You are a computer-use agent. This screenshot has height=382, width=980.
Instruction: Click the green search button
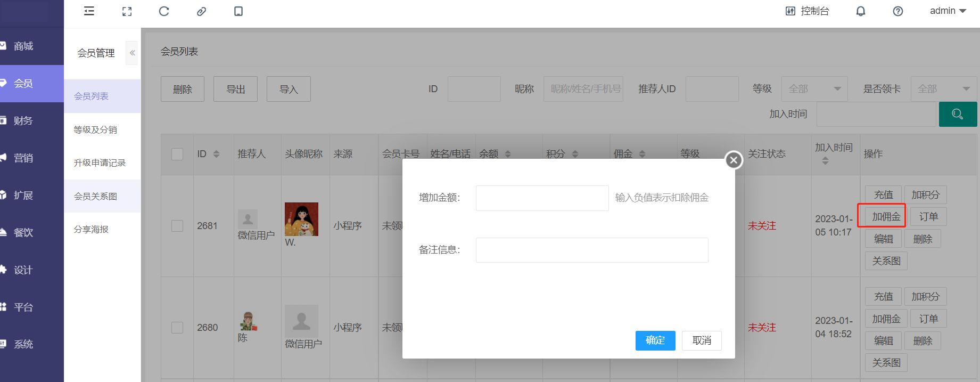pyautogui.click(x=957, y=114)
